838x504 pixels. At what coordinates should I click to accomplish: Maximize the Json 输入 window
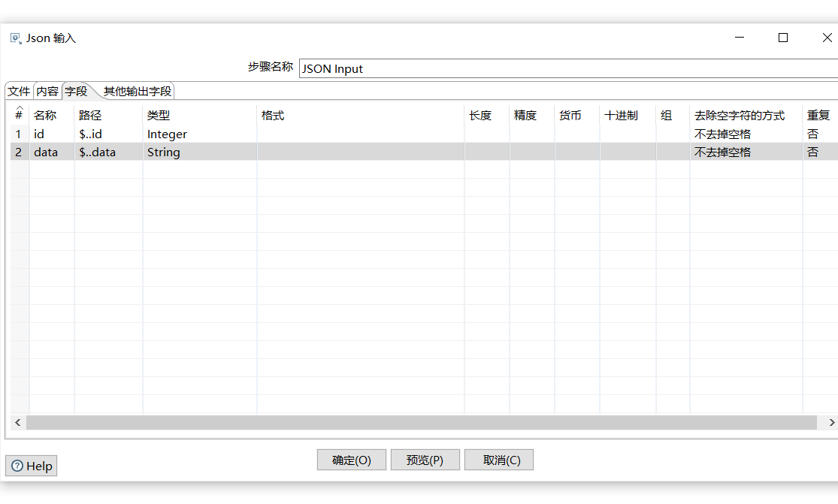point(783,38)
